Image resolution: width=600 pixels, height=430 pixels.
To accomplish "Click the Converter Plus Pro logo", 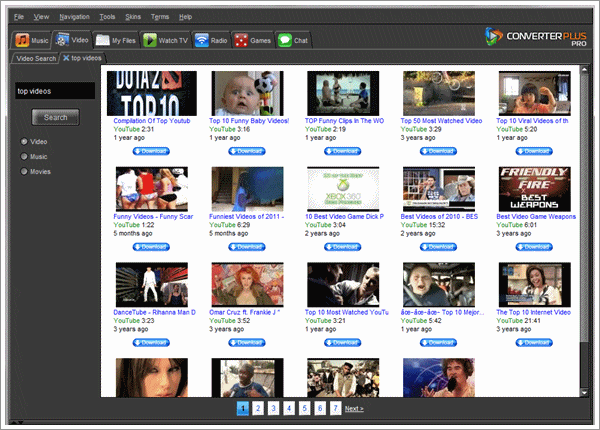I will (536, 37).
